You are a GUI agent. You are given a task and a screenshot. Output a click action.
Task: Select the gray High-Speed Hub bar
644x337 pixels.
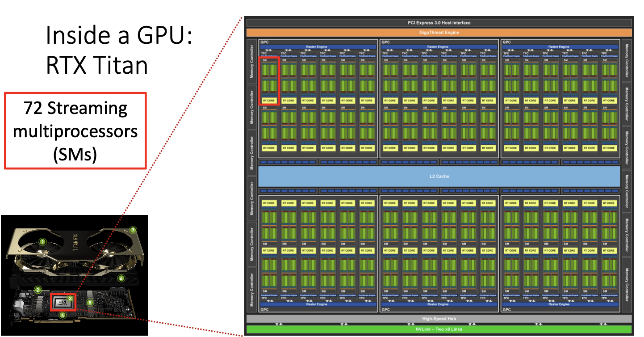coord(439,319)
